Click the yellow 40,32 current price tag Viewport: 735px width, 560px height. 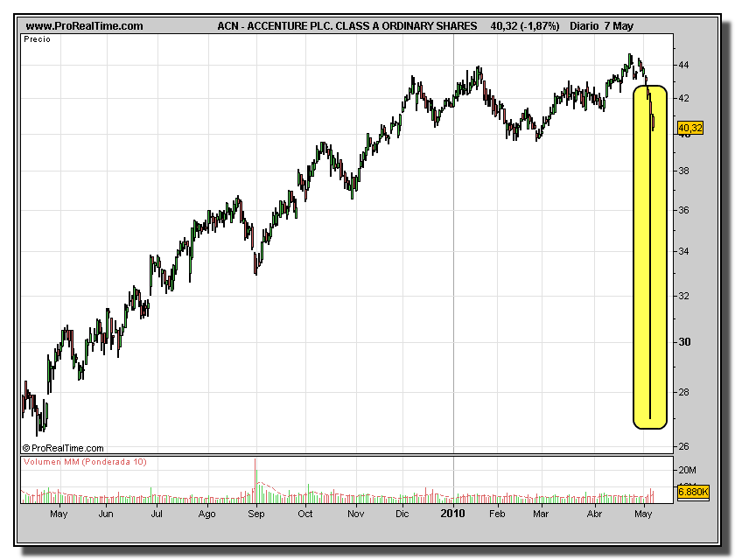pos(690,128)
